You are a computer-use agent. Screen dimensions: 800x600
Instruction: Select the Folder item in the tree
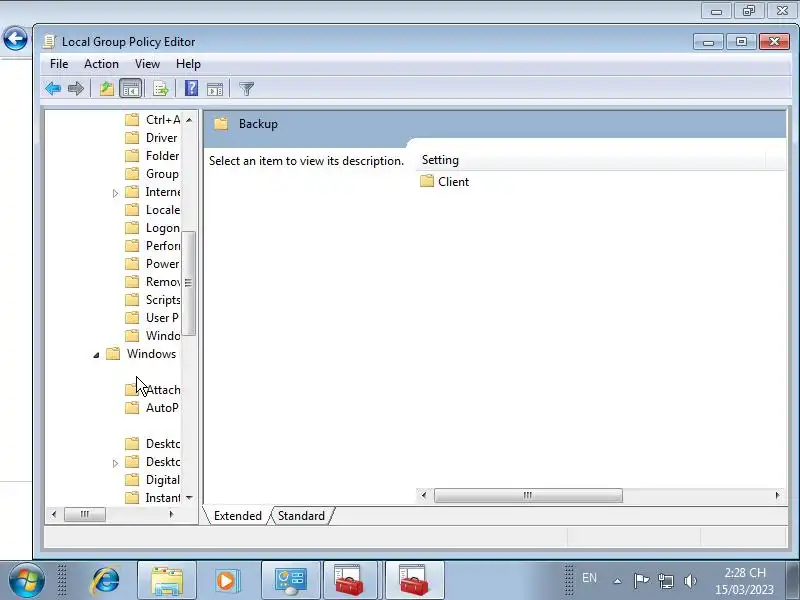coord(152,156)
